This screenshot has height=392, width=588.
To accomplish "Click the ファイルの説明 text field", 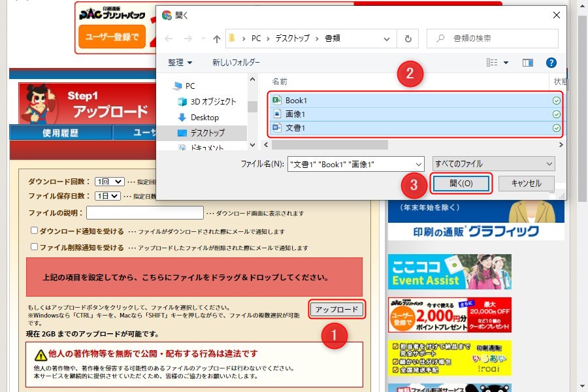I will (x=145, y=213).
